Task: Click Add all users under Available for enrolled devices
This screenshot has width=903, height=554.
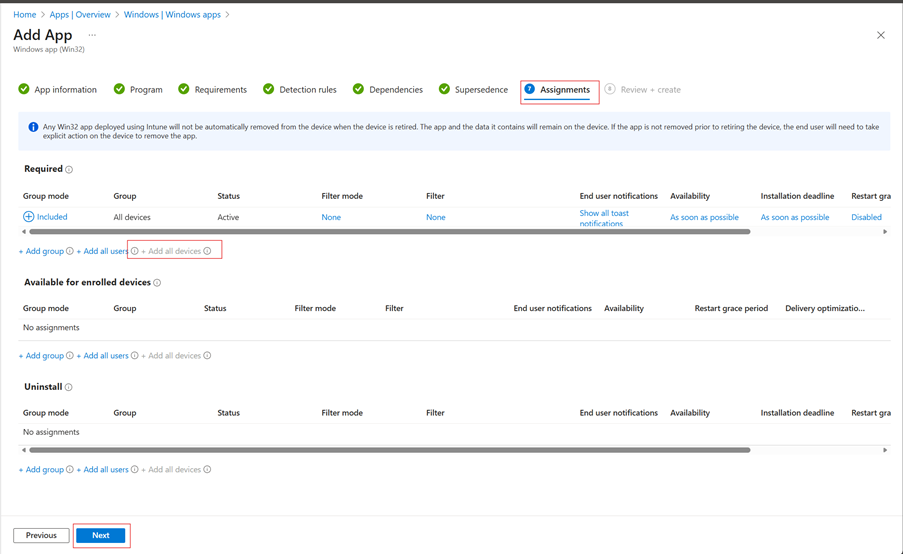Action: [103, 356]
